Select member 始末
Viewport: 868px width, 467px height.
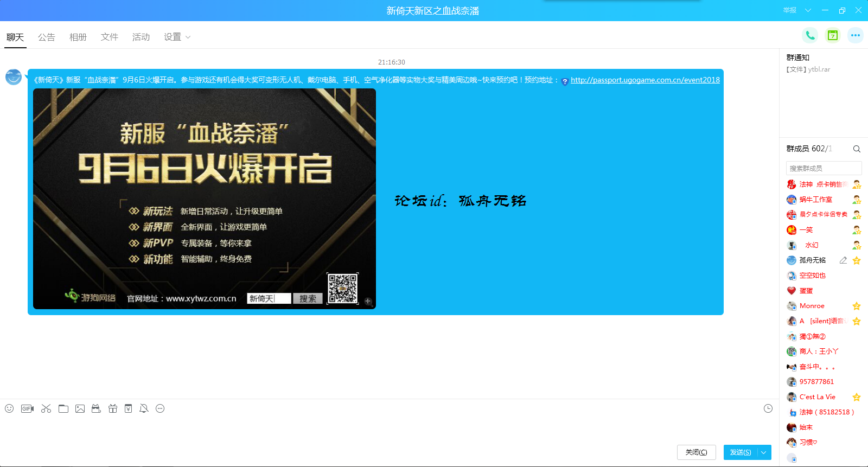824,427
